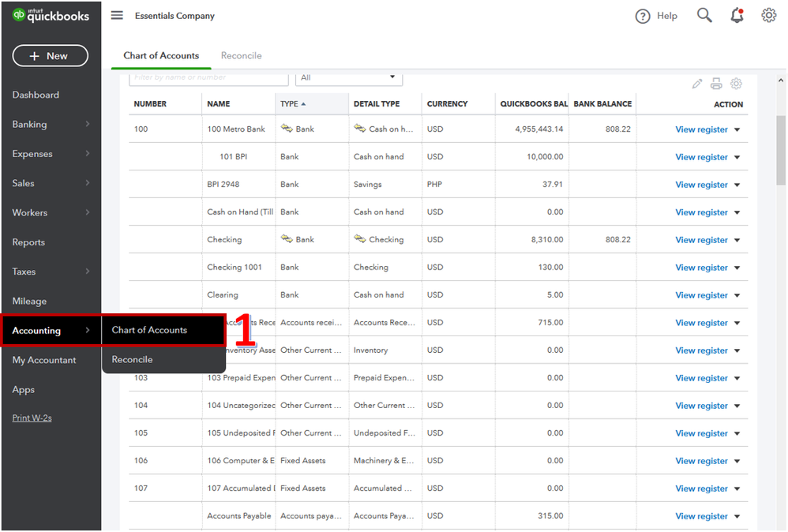Expand action arrow for BPI 2948 row

pyautogui.click(x=737, y=185)
